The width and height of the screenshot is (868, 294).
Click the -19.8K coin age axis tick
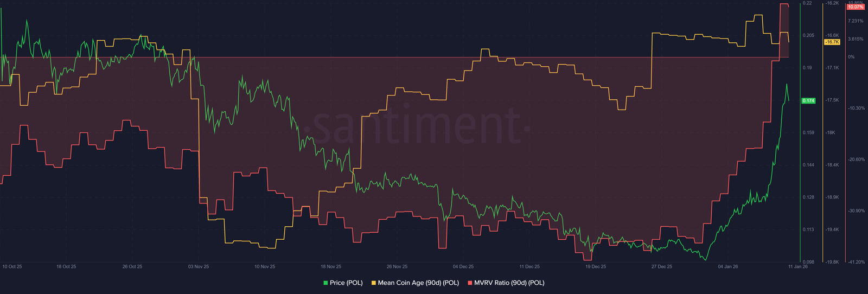point(832,262)
